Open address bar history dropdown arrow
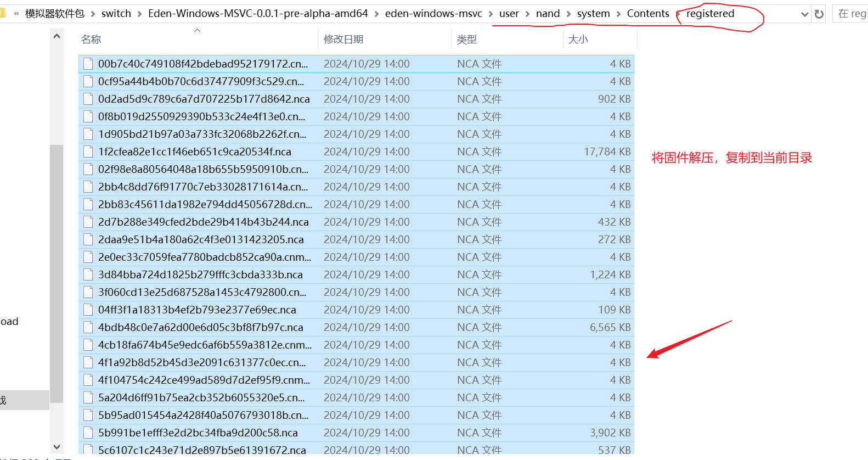The height and width of the screenshot is (460, 868). point(804,14)
